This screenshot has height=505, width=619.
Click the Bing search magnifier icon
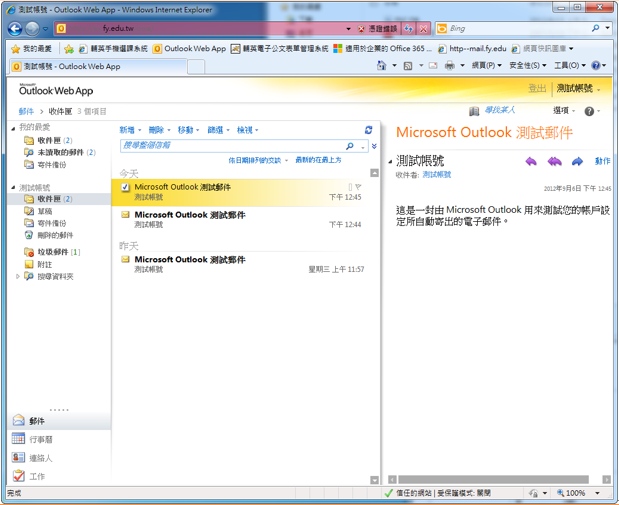[595, 28]
